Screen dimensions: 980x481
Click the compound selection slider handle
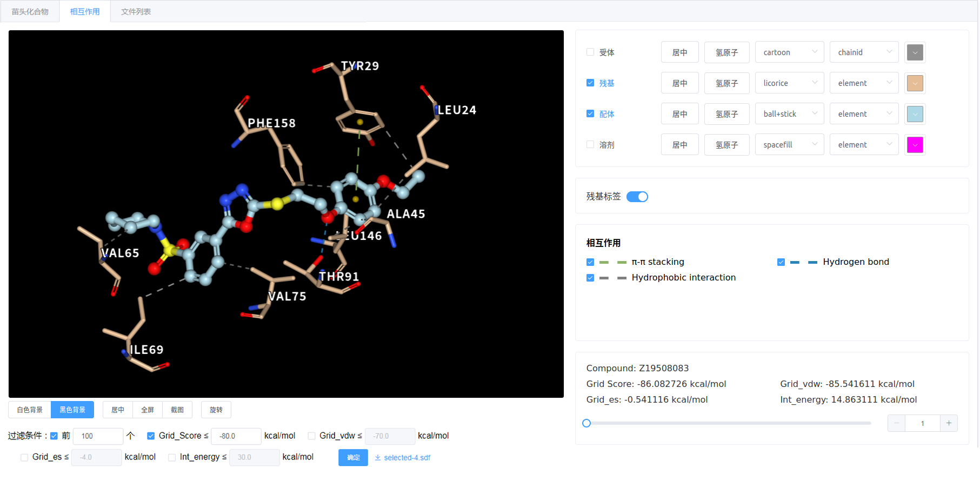coord(586,423)
